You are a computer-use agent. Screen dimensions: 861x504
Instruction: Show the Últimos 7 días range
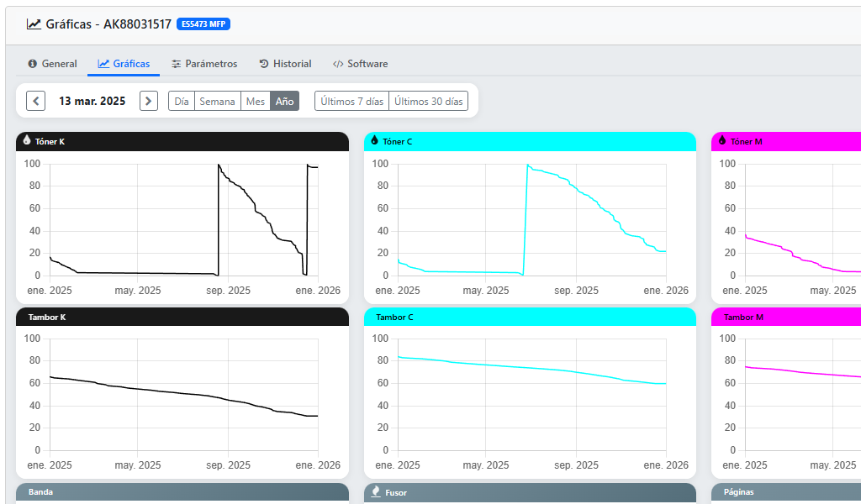[352, 101]
